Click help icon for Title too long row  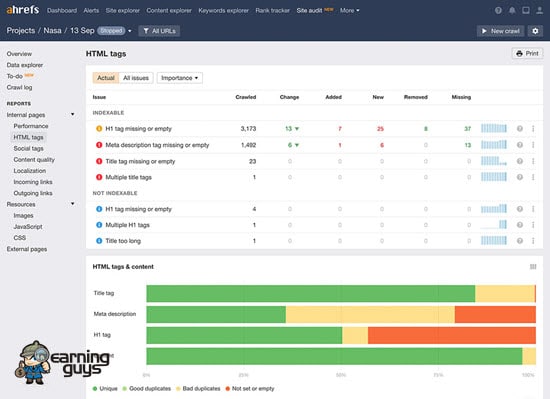(x=520, y=241)
